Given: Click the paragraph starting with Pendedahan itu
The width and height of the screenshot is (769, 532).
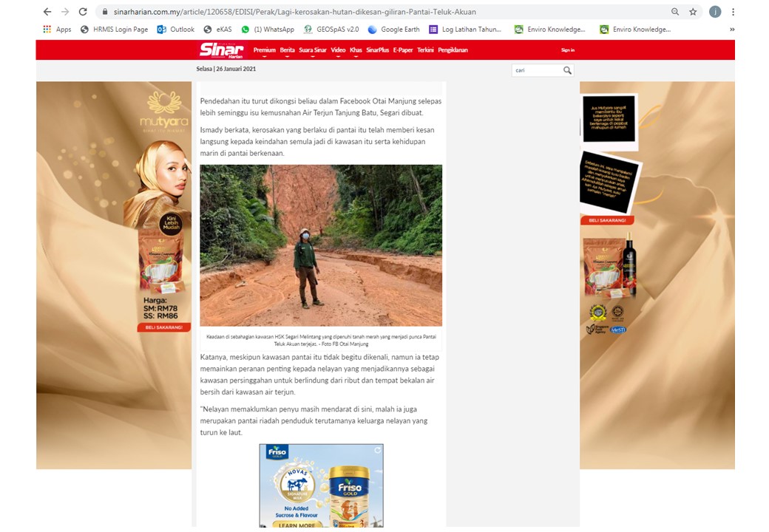Looking at the screenshot, I should pos(321,107).
